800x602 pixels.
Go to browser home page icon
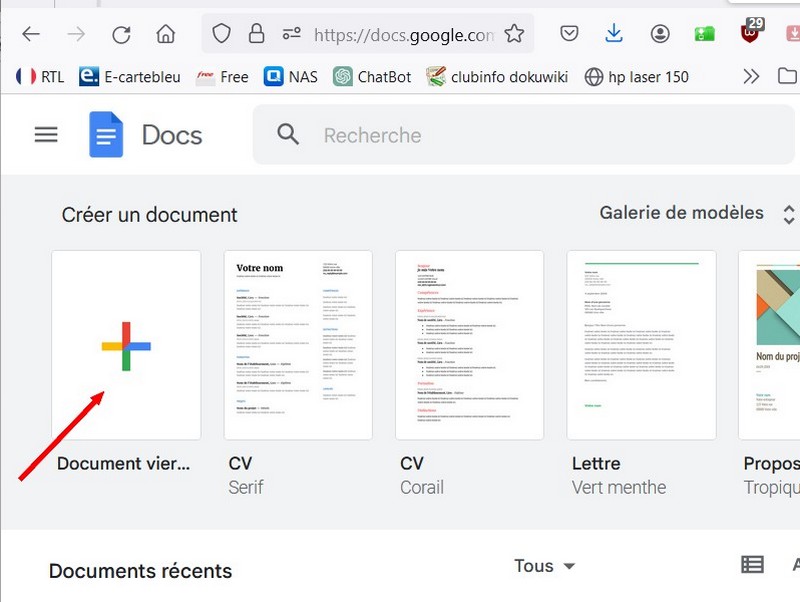coord(166,35)
